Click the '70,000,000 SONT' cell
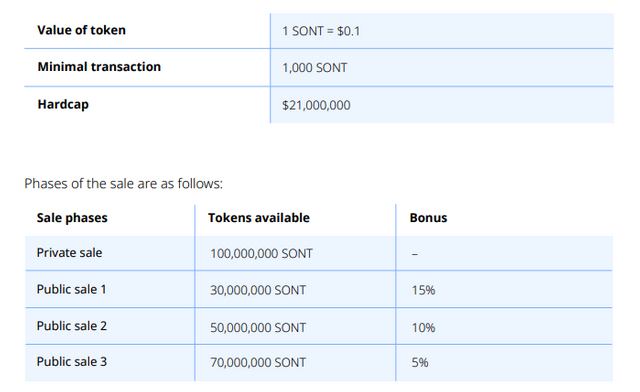Screen dimensions: 640x392 (258, 363)
